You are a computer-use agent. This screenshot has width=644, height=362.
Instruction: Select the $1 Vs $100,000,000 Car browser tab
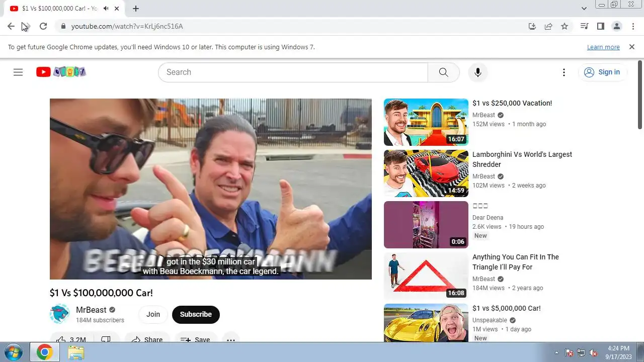tap(65, 9)
